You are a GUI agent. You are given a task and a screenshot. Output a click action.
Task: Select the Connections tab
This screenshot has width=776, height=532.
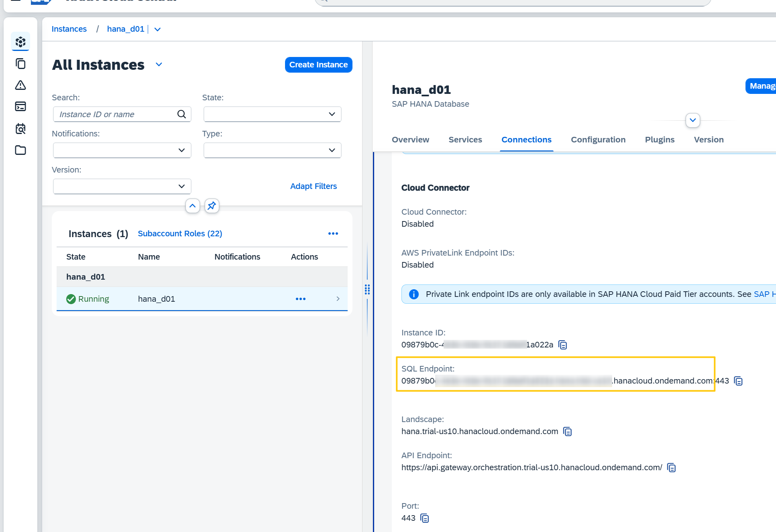pos(526,140)
